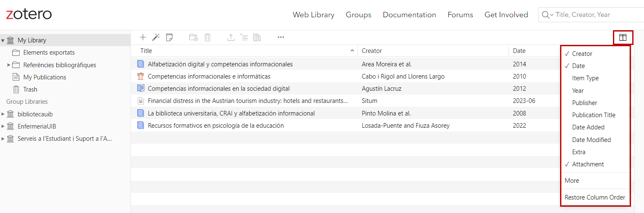Open the More toolbar ellipsis menu
644x213 pixels.
(x=281, y=37)
